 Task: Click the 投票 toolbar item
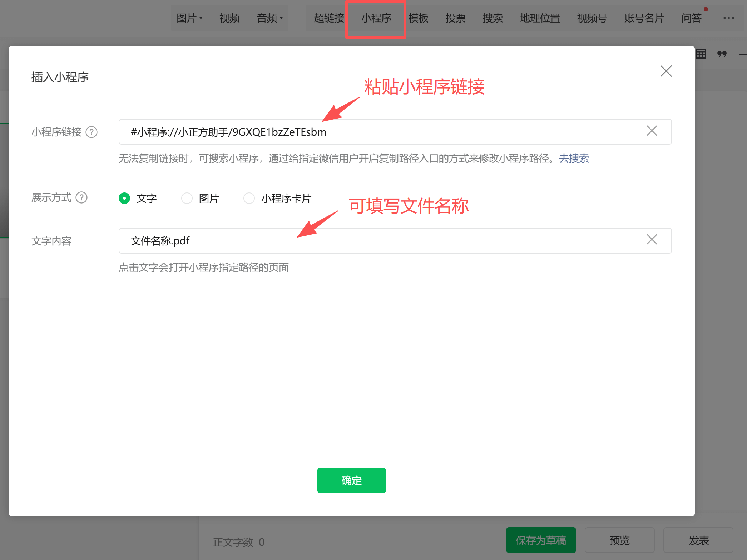455,18
